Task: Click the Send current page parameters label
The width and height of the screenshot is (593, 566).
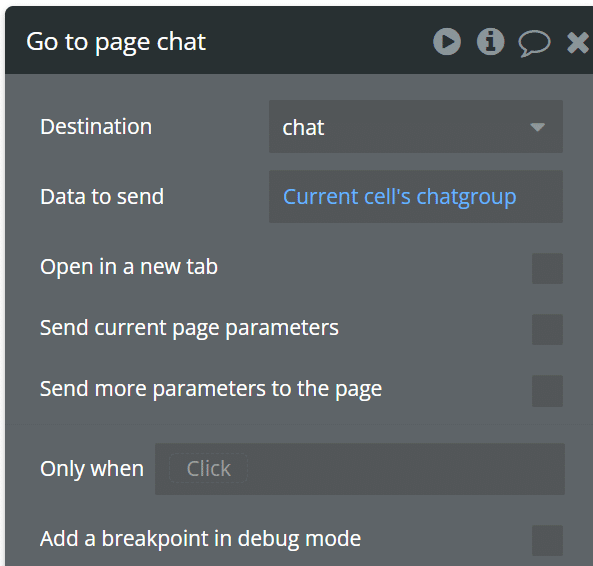Action: (189, 328)
